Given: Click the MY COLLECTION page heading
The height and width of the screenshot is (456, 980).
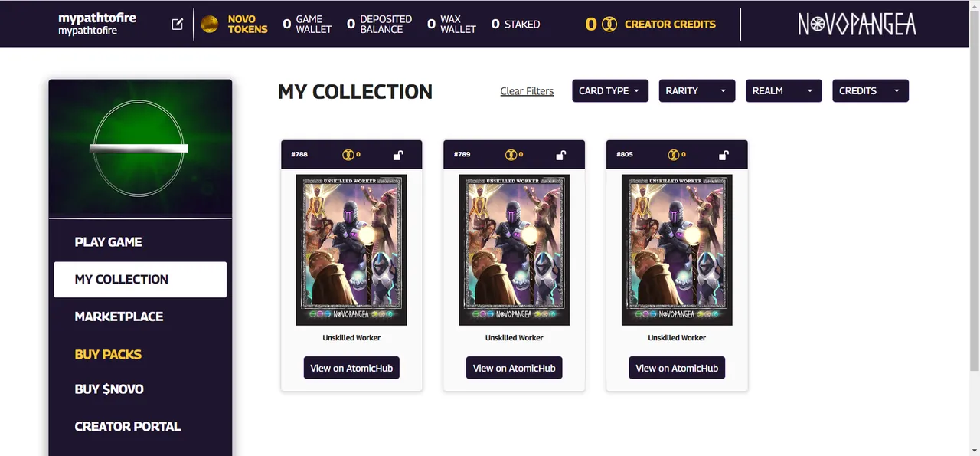Looking at the screenshot, I should [x=355, y=92].
